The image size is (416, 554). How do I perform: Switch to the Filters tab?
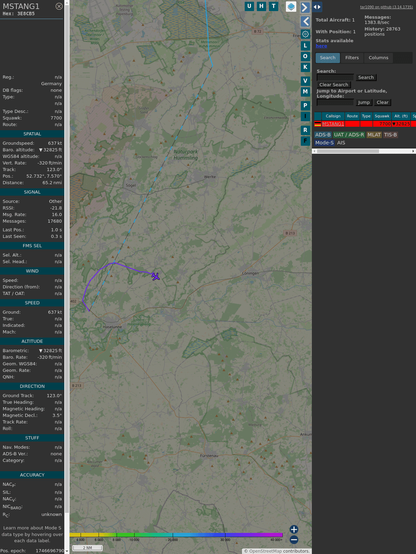(352, 58)
